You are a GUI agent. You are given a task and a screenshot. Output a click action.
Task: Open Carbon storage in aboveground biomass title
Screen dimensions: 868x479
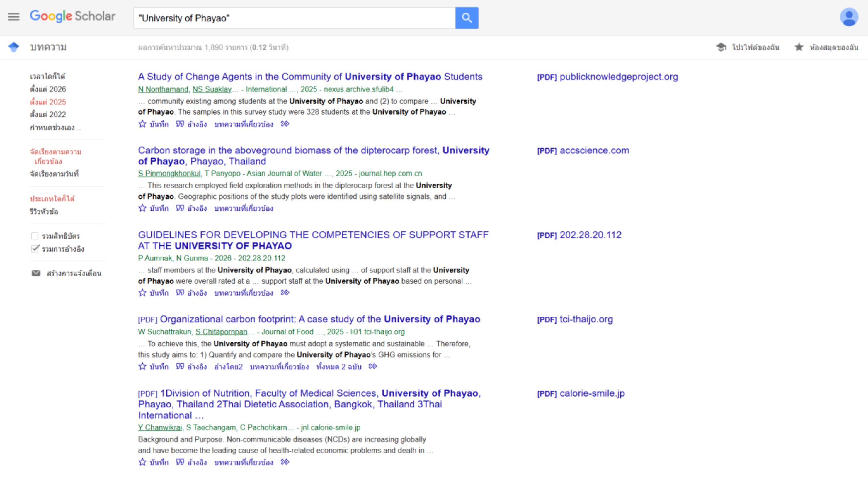coord(313,156)
